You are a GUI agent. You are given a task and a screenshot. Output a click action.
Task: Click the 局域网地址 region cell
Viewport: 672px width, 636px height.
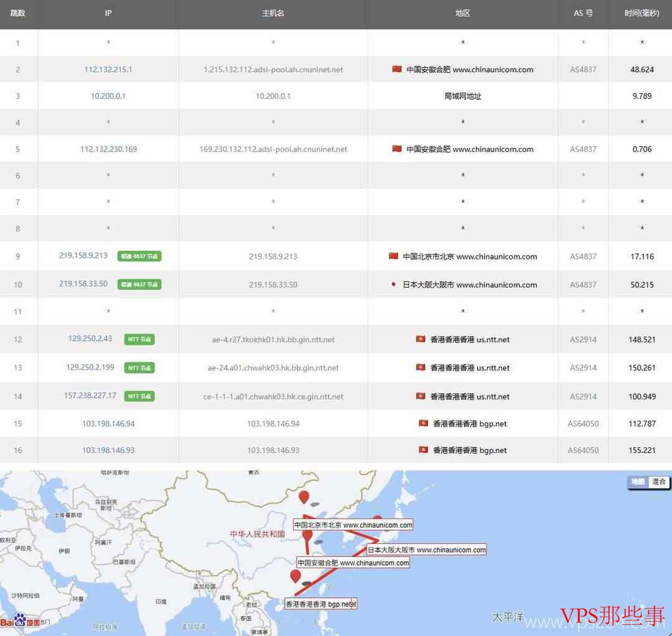click(x=462, y=96)
